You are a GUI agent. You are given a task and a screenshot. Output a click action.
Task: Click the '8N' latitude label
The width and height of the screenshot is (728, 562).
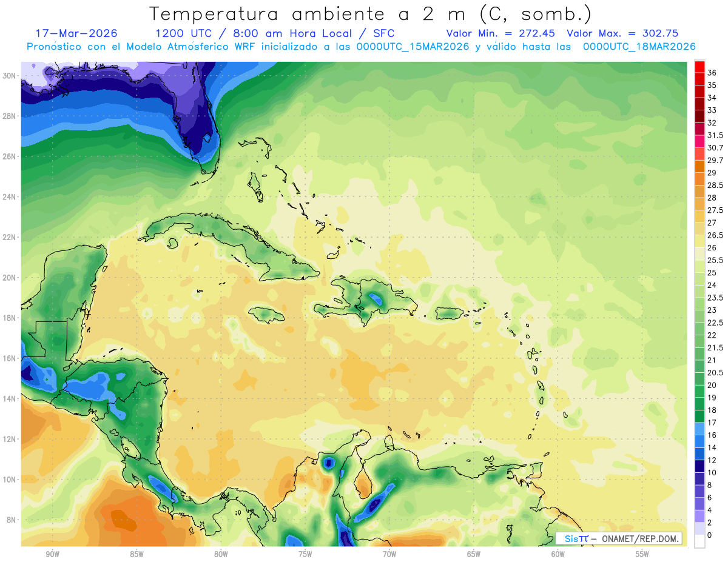tap(12, 520)
